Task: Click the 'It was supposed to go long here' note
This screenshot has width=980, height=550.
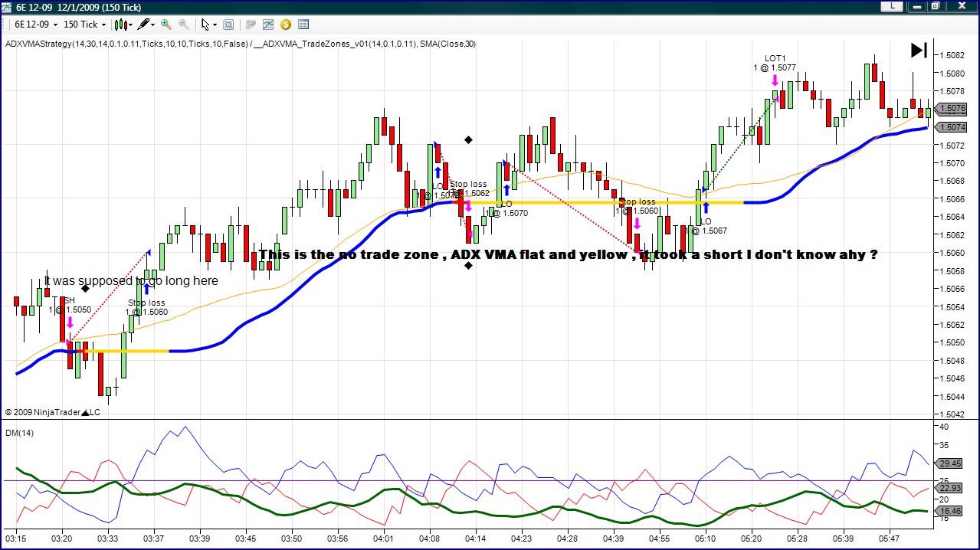Action: click(131, 281)
